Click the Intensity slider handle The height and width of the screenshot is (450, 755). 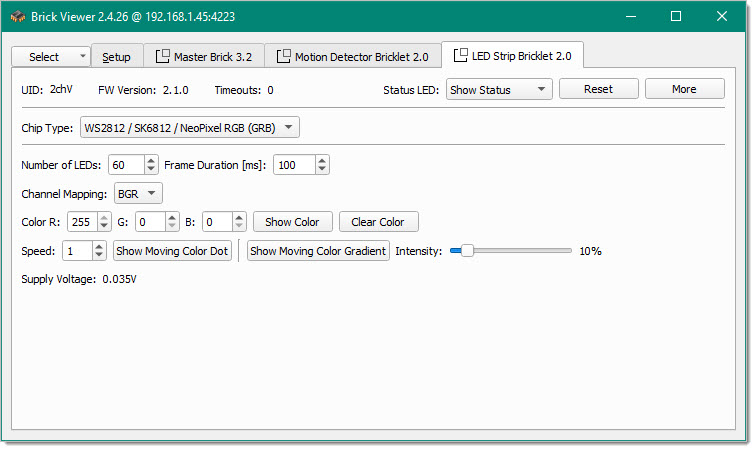[x=466, y=251]
